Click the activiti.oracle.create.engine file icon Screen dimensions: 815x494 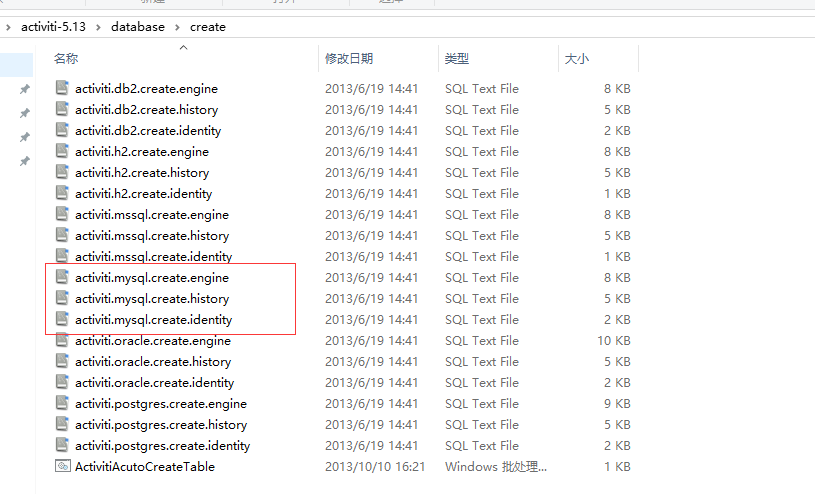pos(62,340)
